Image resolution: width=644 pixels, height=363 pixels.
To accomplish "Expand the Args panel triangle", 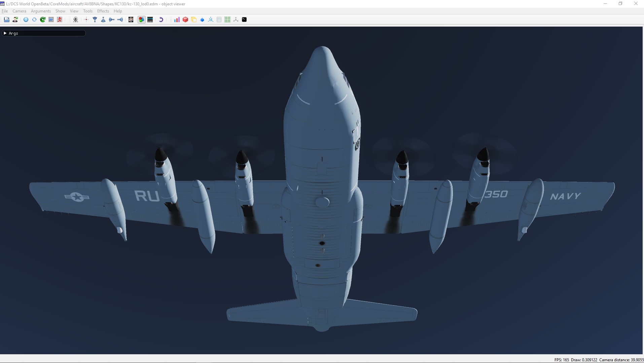I will (5, 33).
